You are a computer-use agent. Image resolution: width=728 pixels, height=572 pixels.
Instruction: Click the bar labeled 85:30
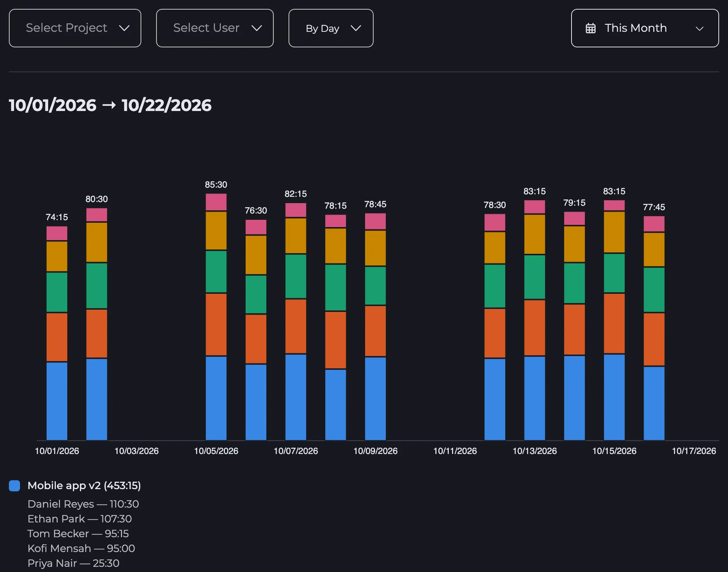216,317
